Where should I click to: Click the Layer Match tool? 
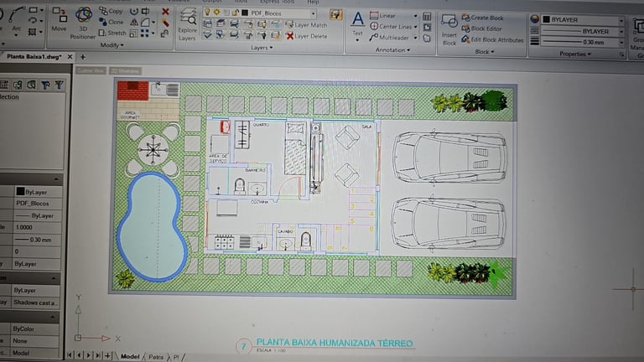[306, 25]
